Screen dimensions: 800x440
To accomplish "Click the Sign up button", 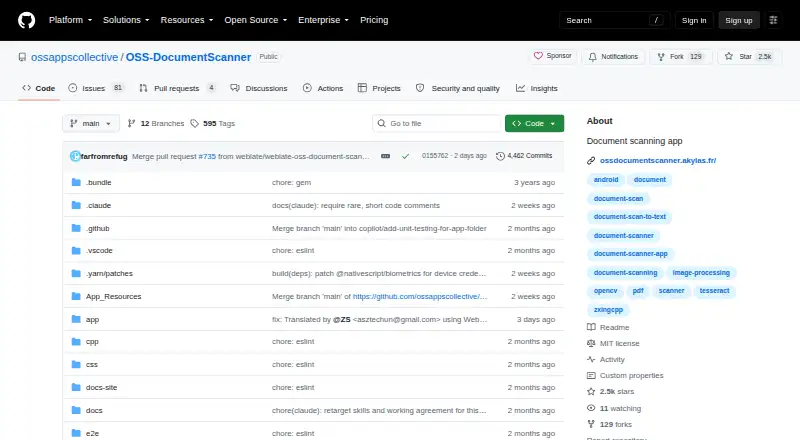I will [739, 20].
